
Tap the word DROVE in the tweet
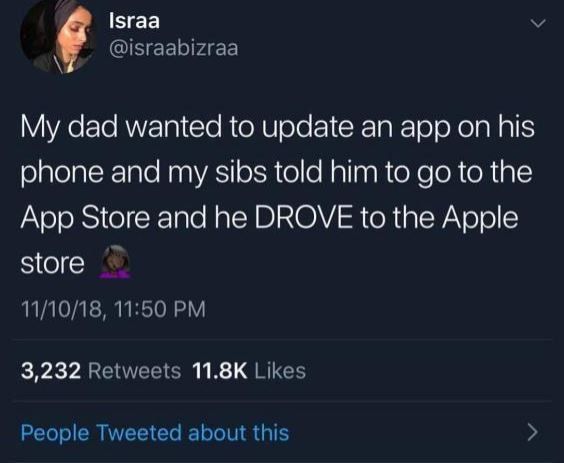click(x=304, y=218)
